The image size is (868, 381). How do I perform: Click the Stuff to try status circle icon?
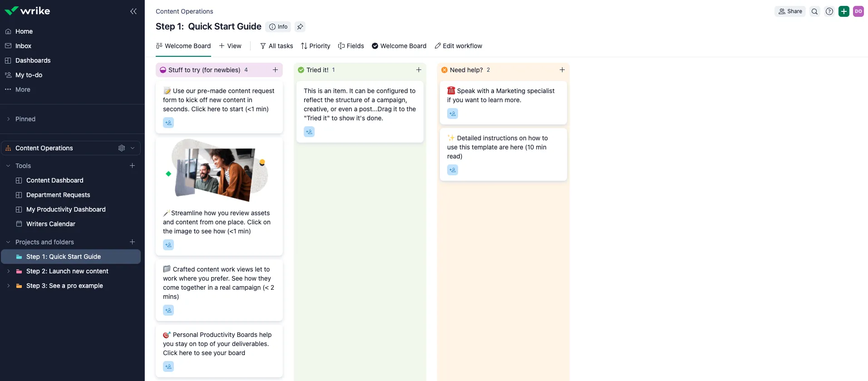click(163, 70)
